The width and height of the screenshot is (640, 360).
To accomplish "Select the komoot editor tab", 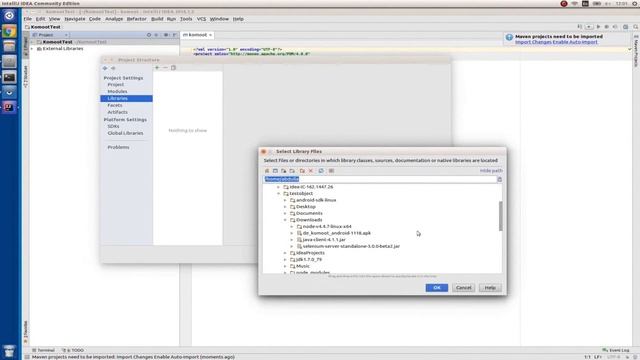I will (197, 35).
